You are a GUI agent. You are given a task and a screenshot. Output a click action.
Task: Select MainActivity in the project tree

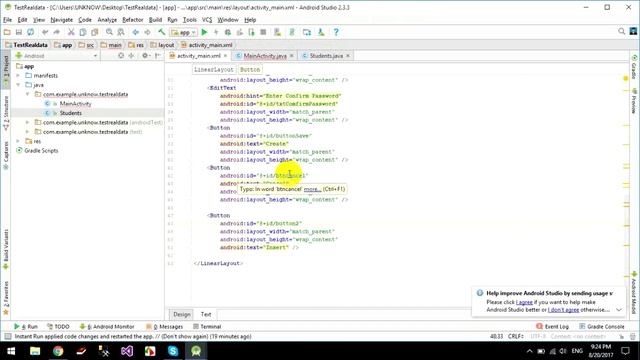click(x=75, y=104)
